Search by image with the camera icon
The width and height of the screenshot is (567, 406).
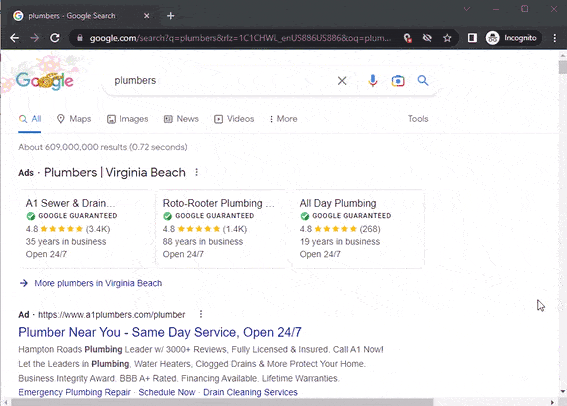point(398,81)
